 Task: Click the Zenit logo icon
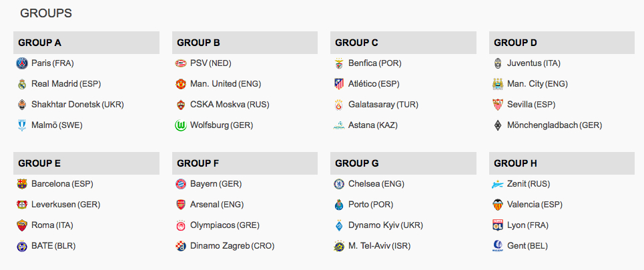point(497,184)
